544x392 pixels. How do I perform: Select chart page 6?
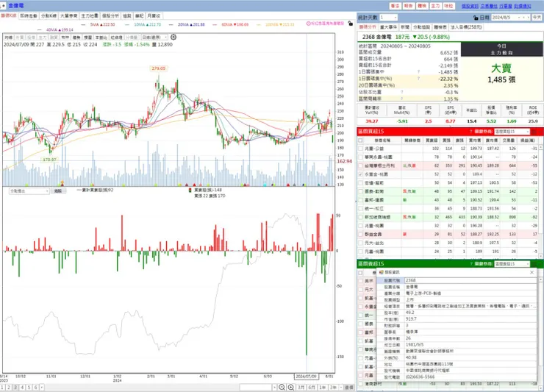[x=36, y=387]
